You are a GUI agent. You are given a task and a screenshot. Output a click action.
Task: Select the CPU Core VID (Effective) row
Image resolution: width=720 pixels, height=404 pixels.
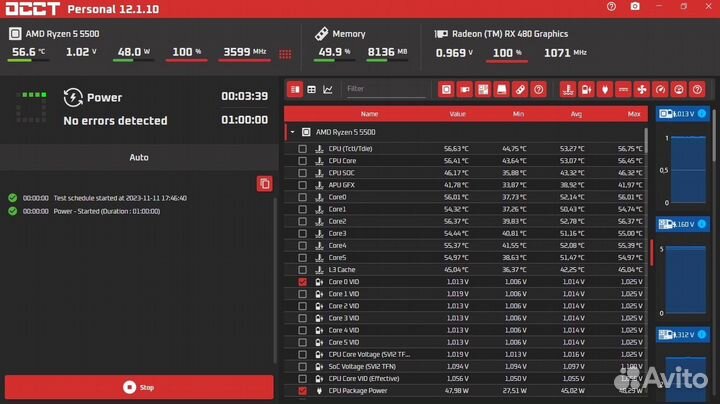(466, 379)
